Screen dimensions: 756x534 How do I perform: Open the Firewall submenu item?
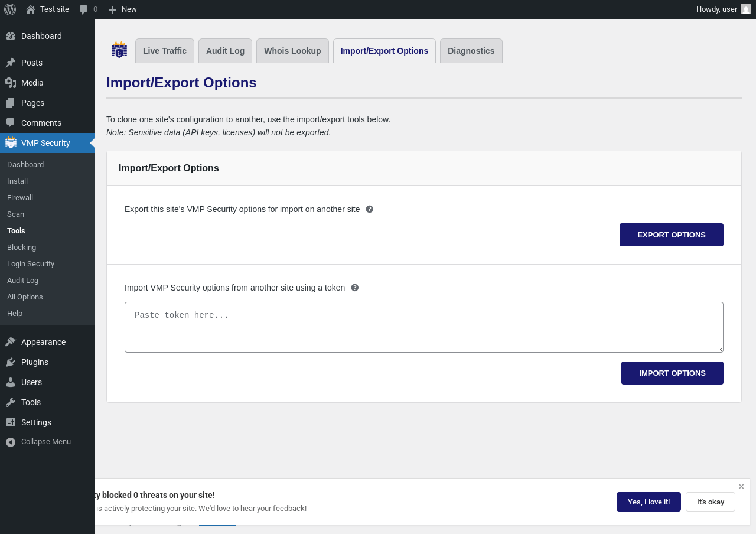click(x=47, y=197)
